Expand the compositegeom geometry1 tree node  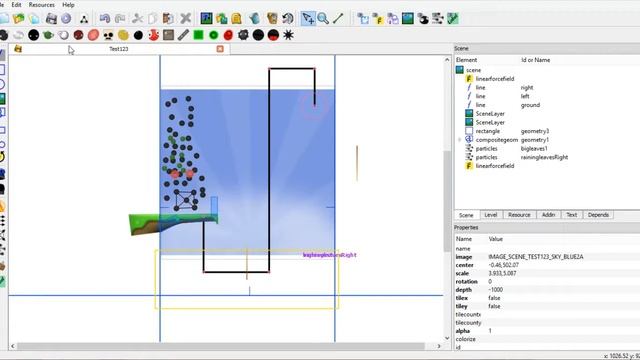pyautogui.click(x=460, y=140)
